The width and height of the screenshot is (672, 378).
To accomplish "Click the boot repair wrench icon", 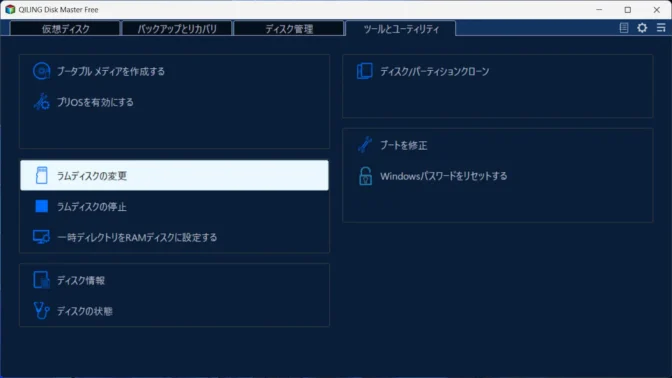I will (365, 145).
